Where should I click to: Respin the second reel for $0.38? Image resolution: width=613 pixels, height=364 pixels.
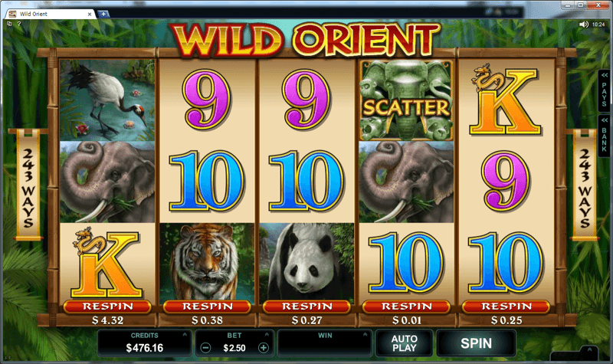[207, 307]
